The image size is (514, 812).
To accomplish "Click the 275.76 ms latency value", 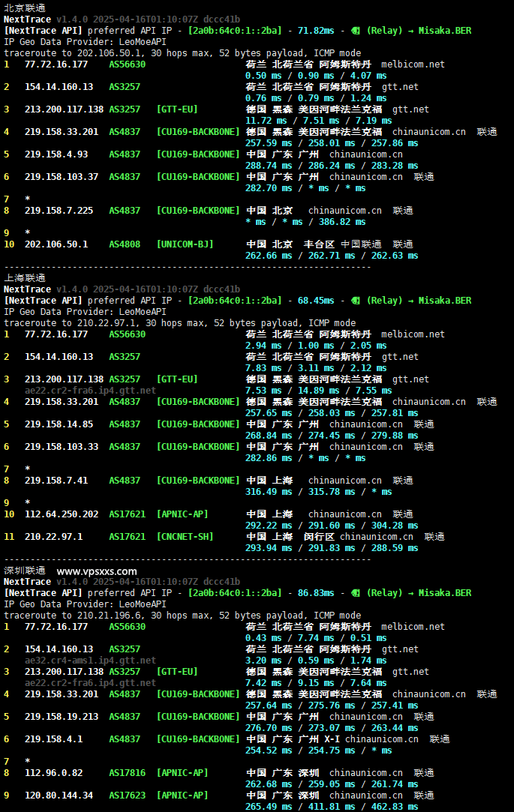I will (x=332, y=706).
